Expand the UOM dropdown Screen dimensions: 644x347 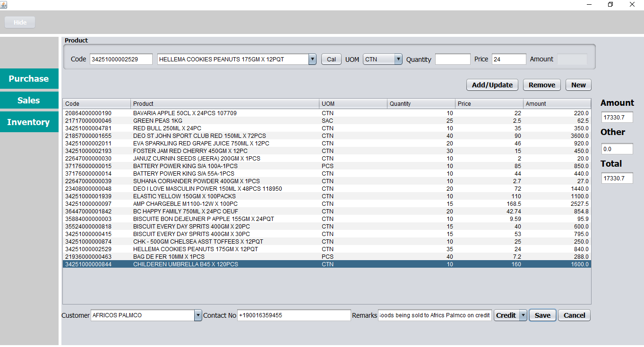coord(398,59)
